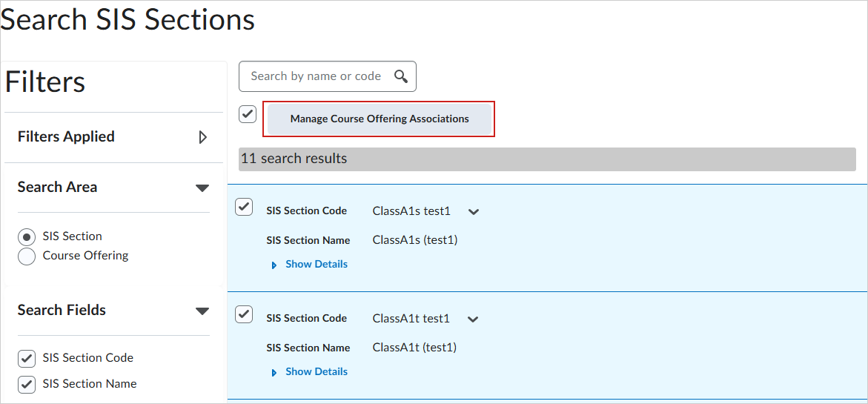Collapse the Search Fields section

(x=202, y=311)
